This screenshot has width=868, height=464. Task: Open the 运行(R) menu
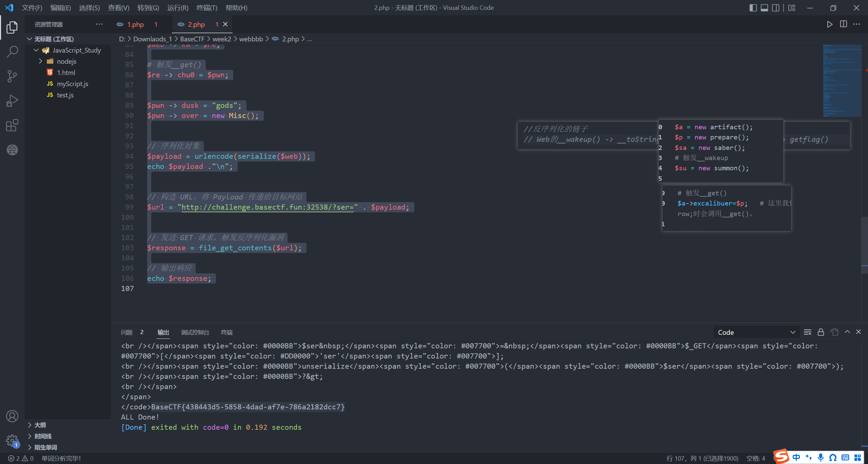pos(178,8)
